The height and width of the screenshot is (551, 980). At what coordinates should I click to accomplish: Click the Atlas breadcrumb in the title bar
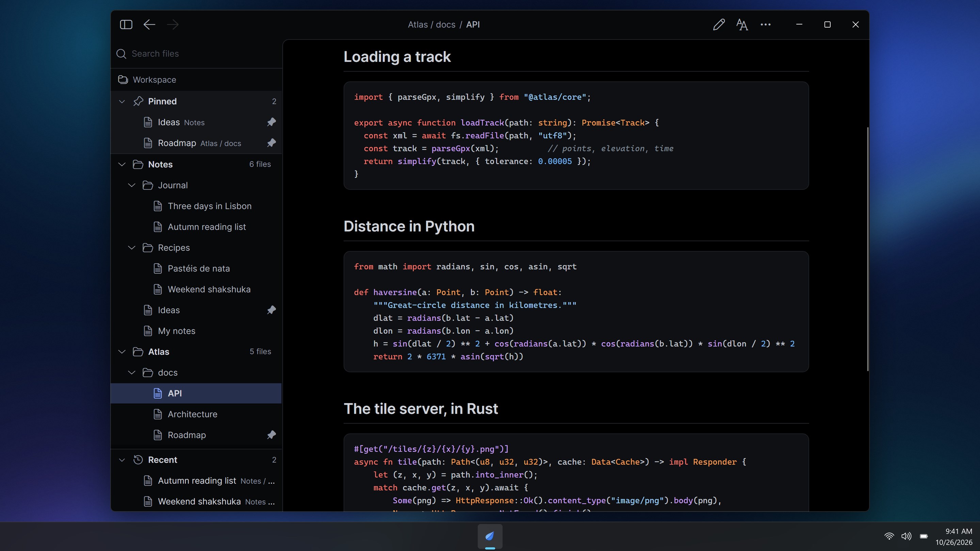418,25
